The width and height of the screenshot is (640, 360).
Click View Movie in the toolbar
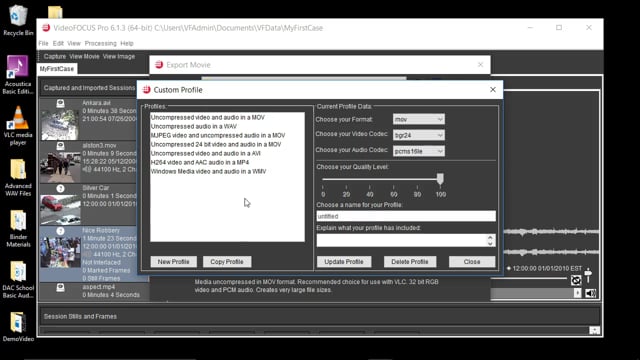point(84,56)
